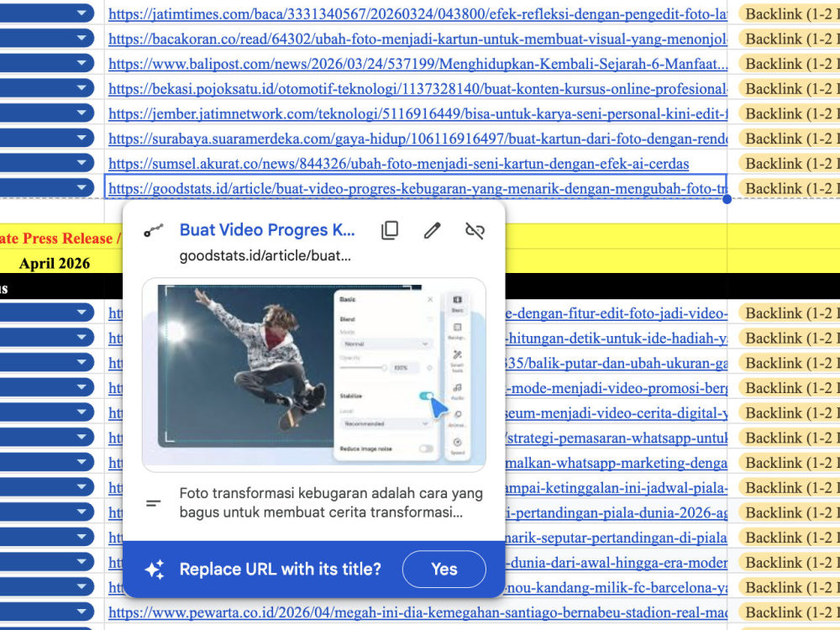Open dropdown arrow in balipost.com row

coord(82,63)
